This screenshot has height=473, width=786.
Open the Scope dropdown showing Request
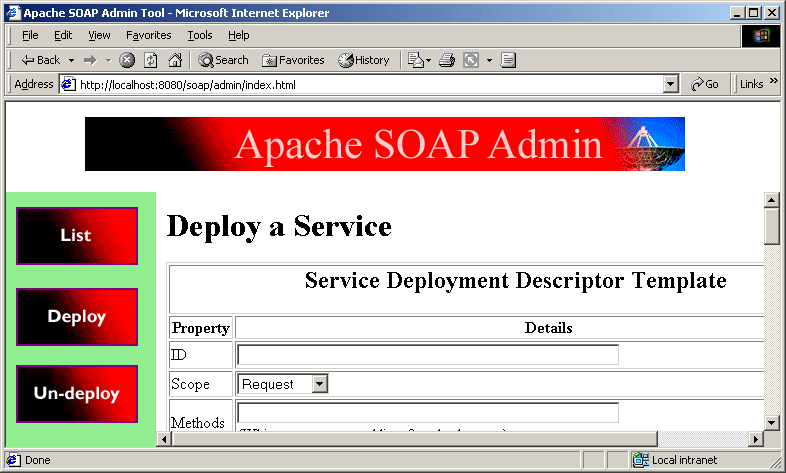[283, 384]
